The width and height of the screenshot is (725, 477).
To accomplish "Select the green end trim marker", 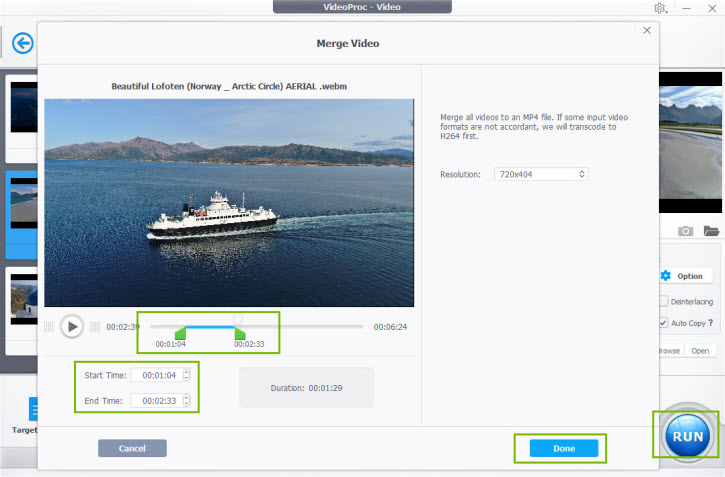I will tap(240, 333).
